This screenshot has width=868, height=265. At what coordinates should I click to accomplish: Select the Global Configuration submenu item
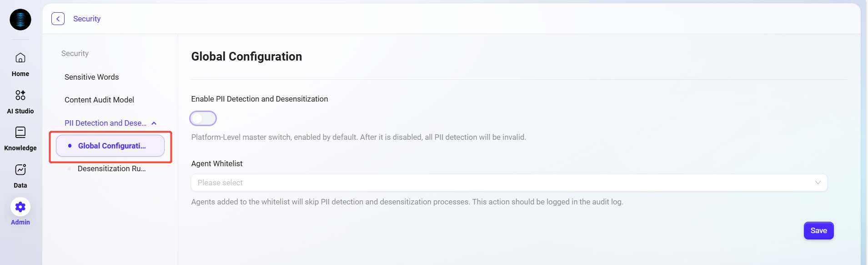click(x=112, y=146)
